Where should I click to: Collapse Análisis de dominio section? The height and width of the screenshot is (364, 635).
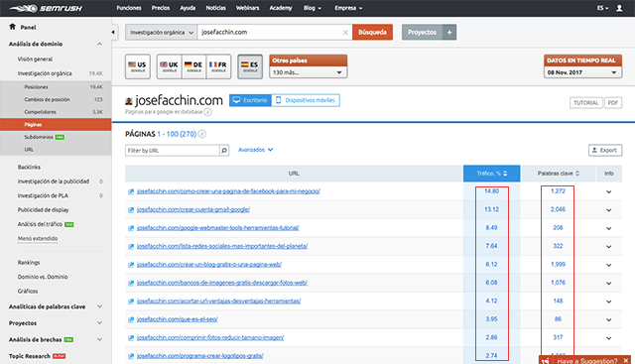point(99,44)
